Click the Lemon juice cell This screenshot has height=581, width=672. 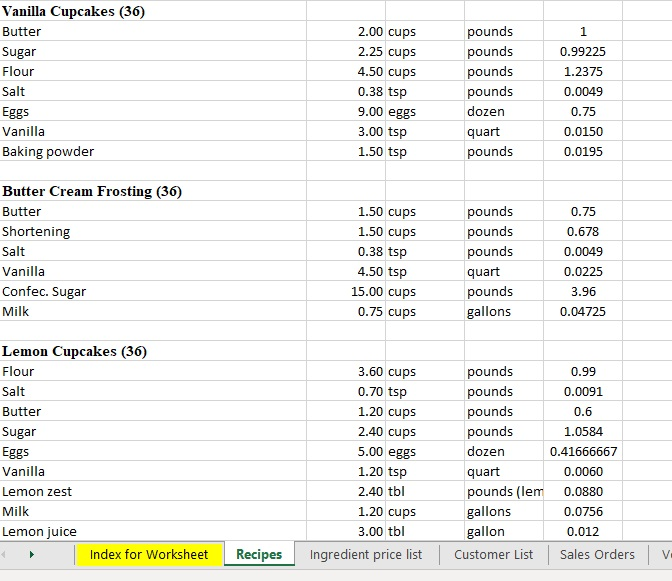pyautogui.click(x=153, y=531)
